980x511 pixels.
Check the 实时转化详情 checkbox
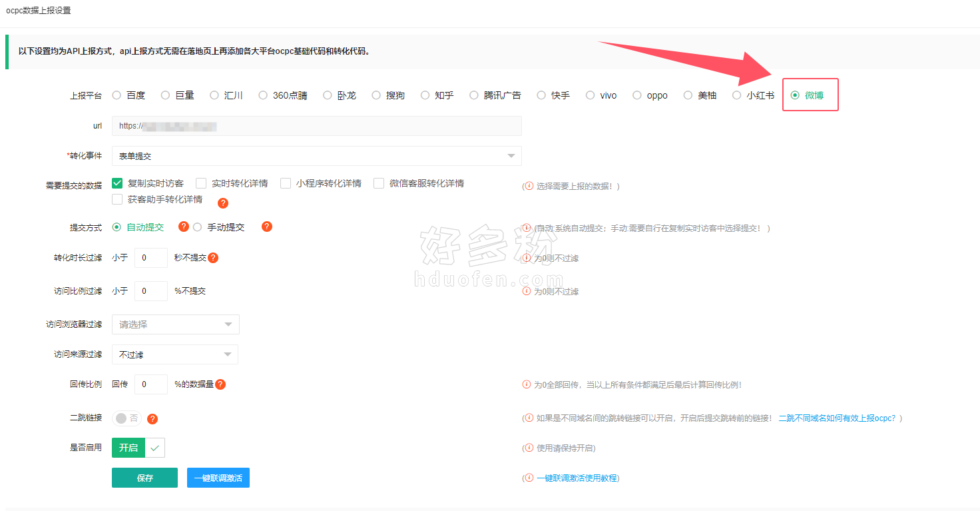[201, 183]
